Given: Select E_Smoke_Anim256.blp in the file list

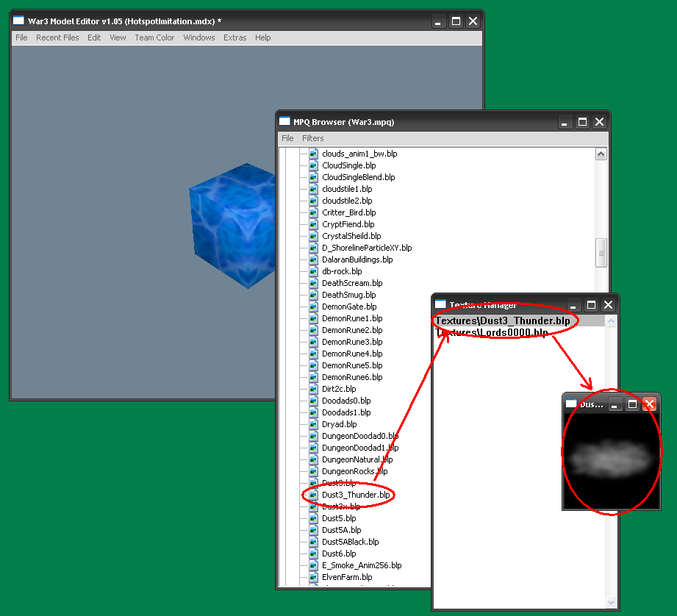Looking at the screenshot, I should click(362, 565).
